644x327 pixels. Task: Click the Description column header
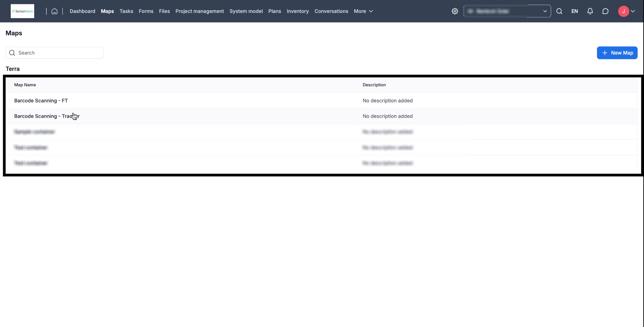tap(374, 85)
